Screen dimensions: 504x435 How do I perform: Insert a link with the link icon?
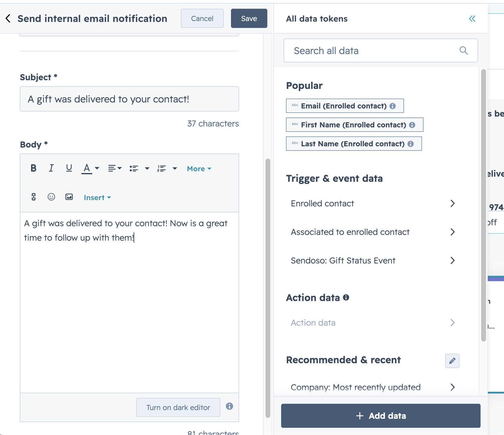[x=34, y=197]
